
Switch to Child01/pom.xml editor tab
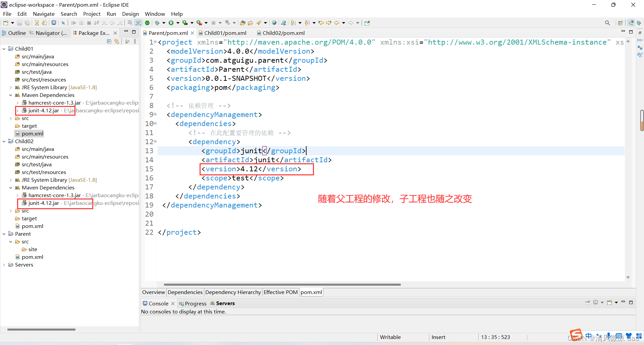click(222, 33)
